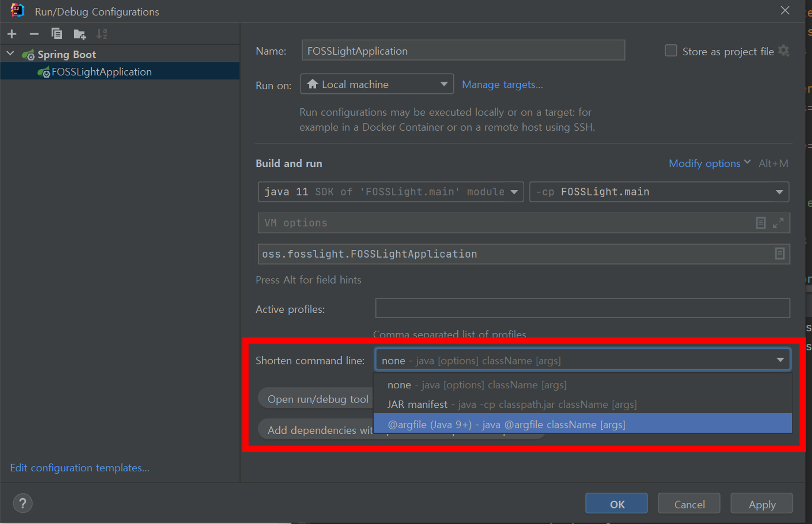
Task: Close the Run/Debug Configurations dialog
Action: pos(785,10)
